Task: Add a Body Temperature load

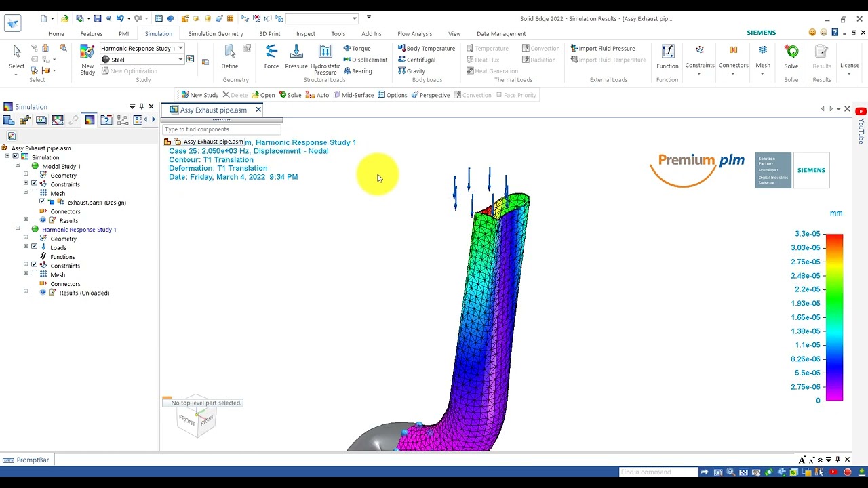Action: point(426,49)
